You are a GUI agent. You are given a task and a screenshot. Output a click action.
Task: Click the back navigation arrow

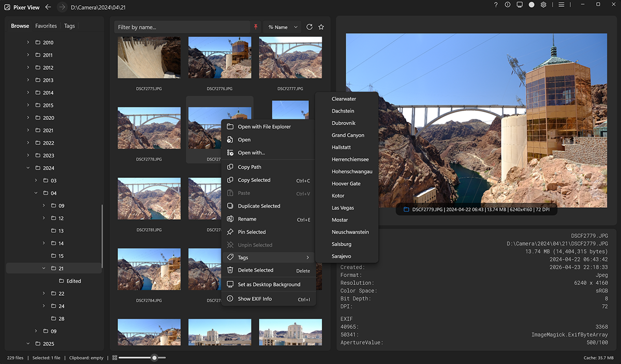click(48, 7)
